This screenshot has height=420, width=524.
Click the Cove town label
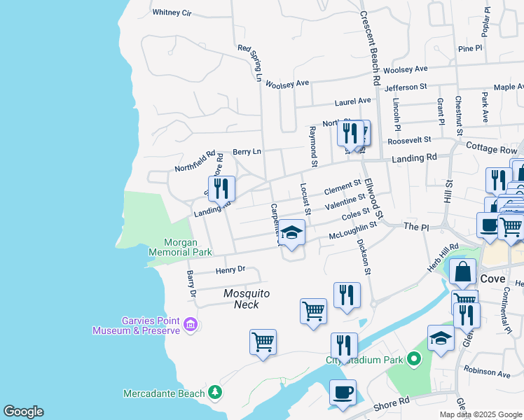click(492, 279)
